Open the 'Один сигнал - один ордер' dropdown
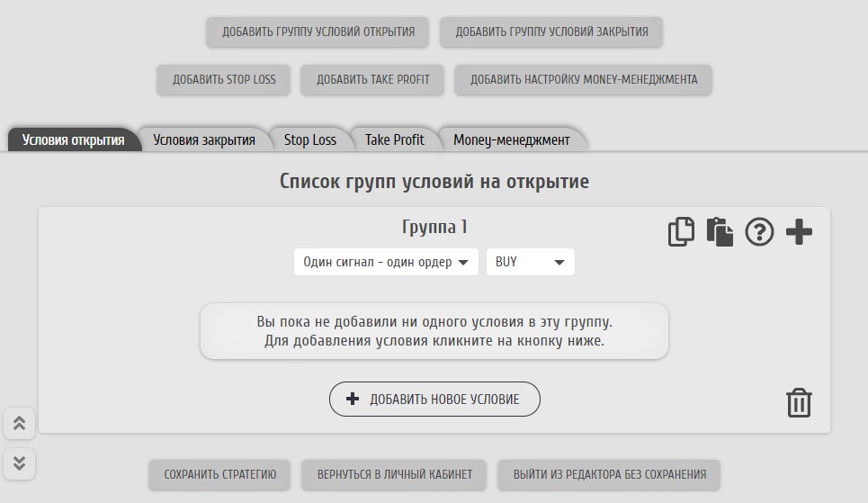Viewport: 868px width, 503px height. [386, 262]
